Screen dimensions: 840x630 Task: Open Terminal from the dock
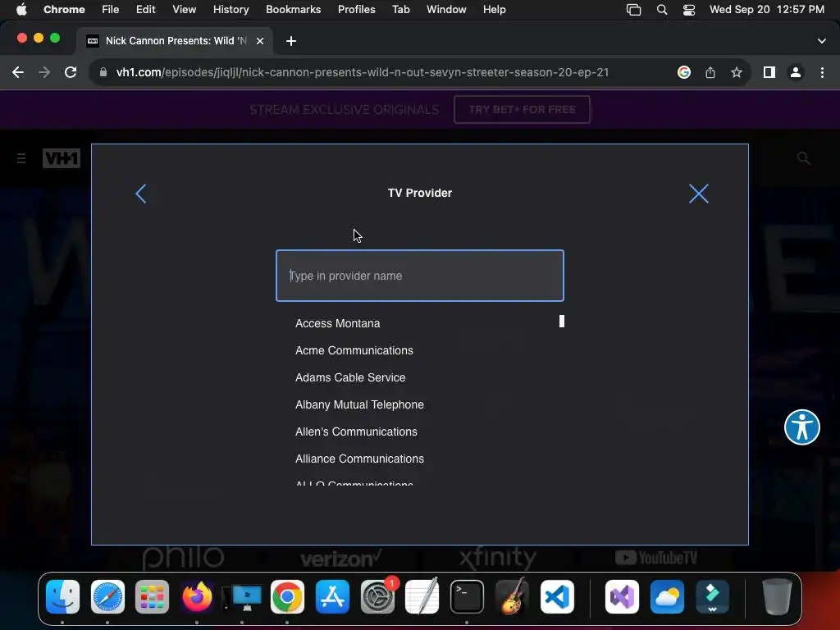tap(467, 597)
